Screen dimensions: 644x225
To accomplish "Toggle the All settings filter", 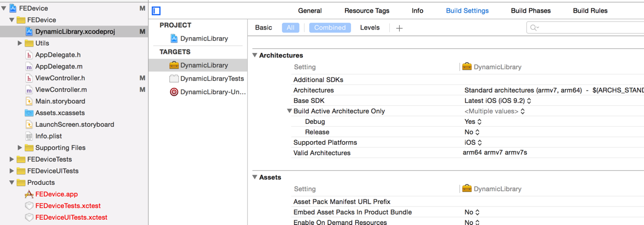I will tap(290, 27).
